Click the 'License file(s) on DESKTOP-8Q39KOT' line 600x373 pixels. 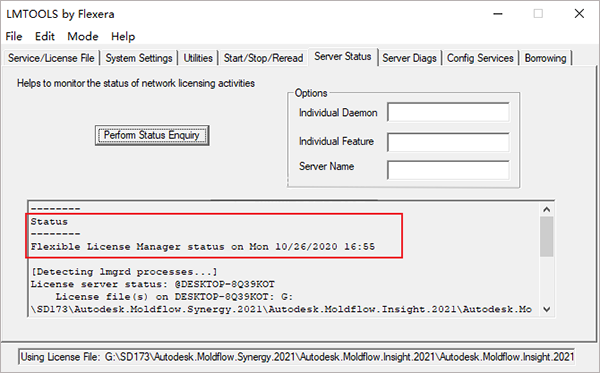(174, 297)
